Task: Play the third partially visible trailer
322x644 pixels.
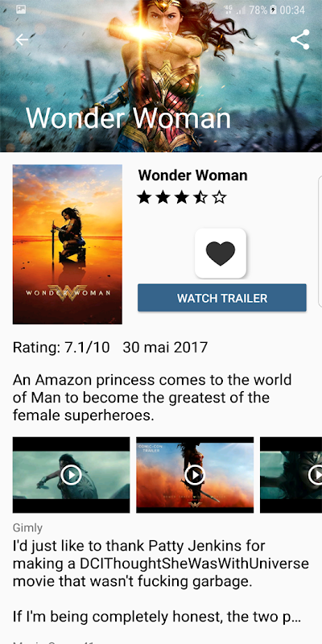Action: pos(291,475)
